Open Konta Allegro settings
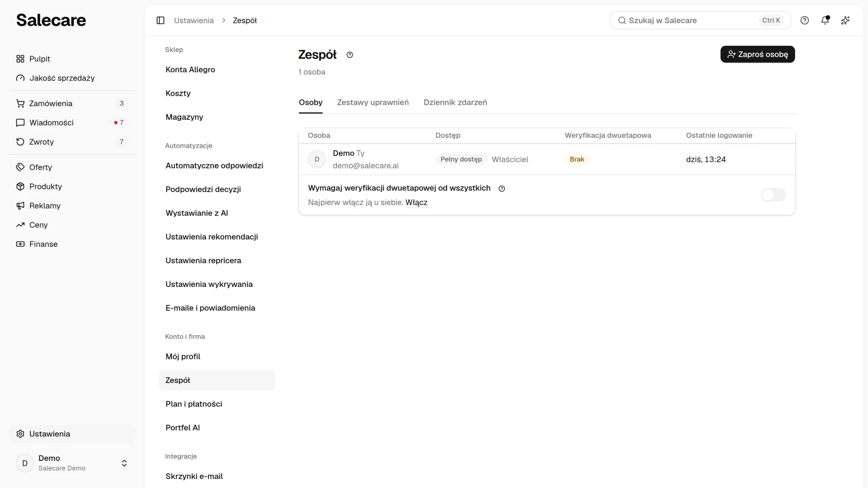 217,70
